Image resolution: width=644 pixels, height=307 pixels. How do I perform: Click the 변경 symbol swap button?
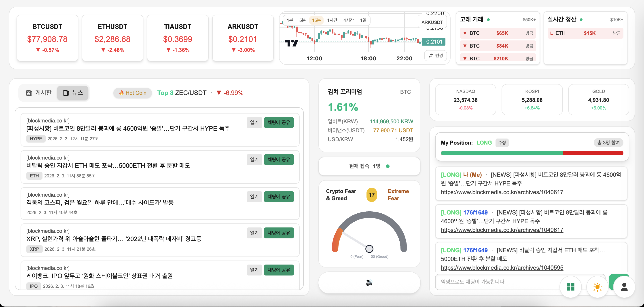[436, 55]
